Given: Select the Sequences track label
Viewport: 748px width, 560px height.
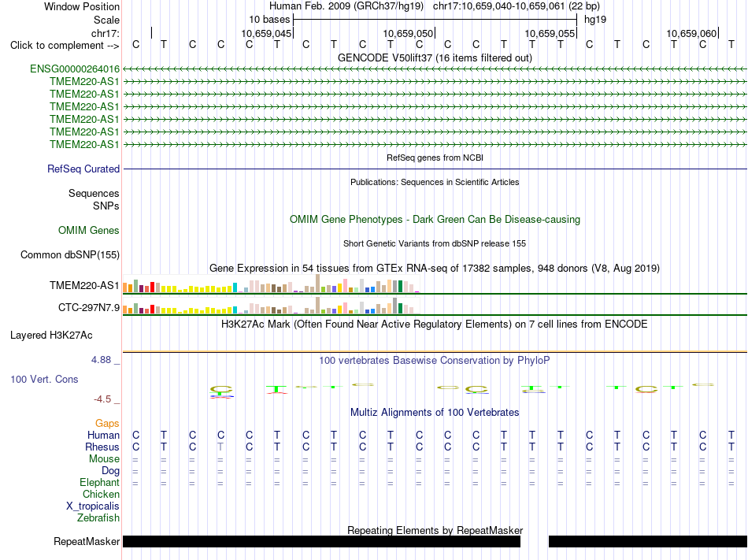Looking at the screenshot, I should 94,193.
